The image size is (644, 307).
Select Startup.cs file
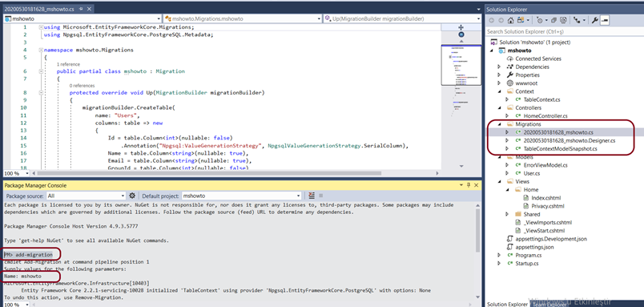click(x=527, y=264)
